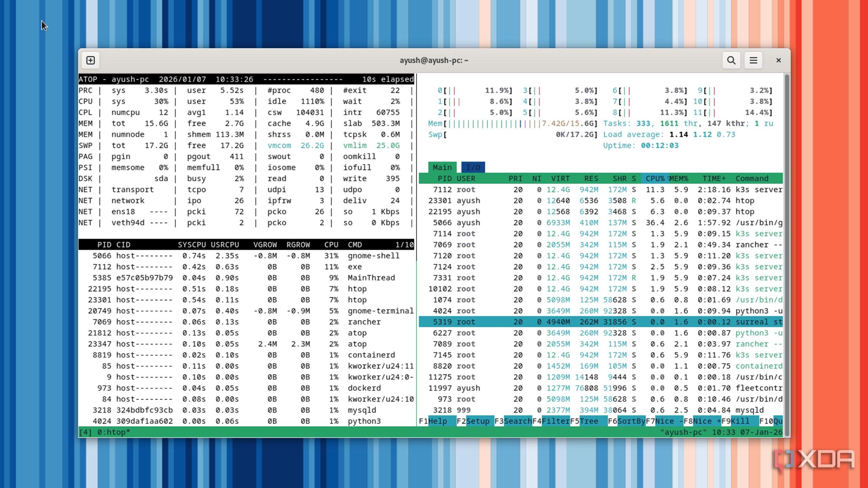Click the gnome-terminal row in atop
This screenshot has width=868, height=488.
(246, 311)
